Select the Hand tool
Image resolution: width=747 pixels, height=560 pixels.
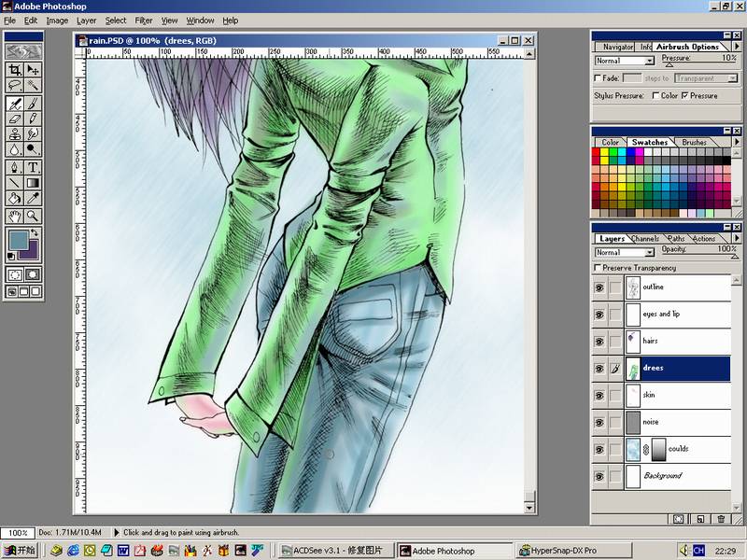tap(15, 217)
